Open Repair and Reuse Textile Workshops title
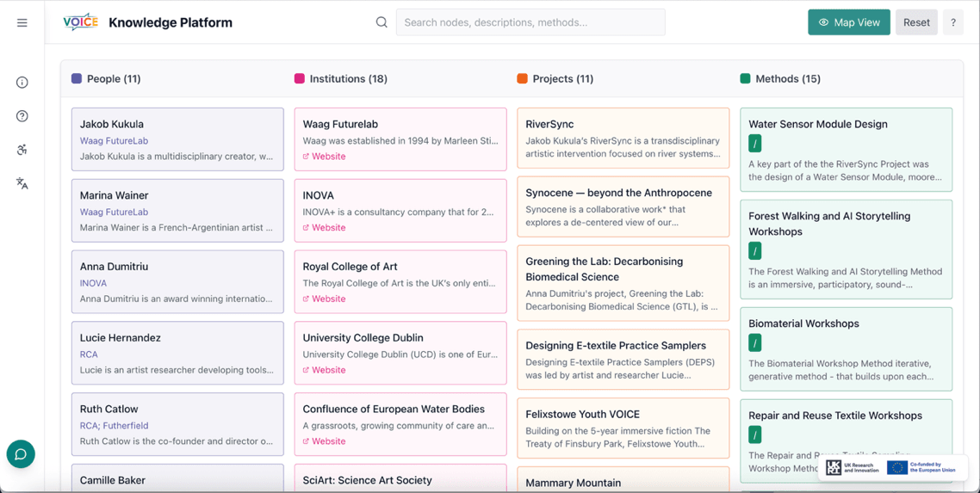Image resolution: width=980 pixels, height=493 pixels. (835, 415)
